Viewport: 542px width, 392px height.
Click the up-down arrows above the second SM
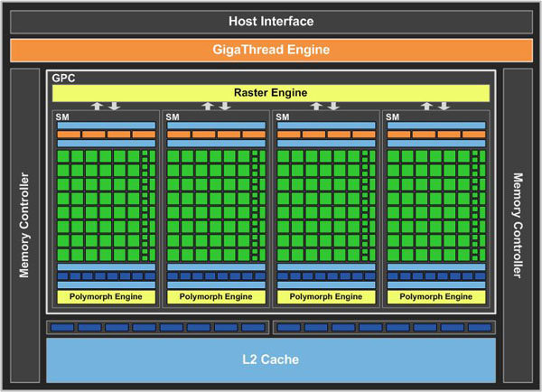(x=216, y=107)
